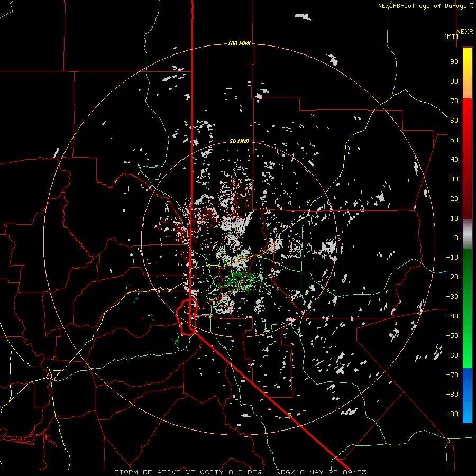Click the 100 NMI range ring label
The width and height of the screenshot is (476, 476).
[x=239, y=44]
